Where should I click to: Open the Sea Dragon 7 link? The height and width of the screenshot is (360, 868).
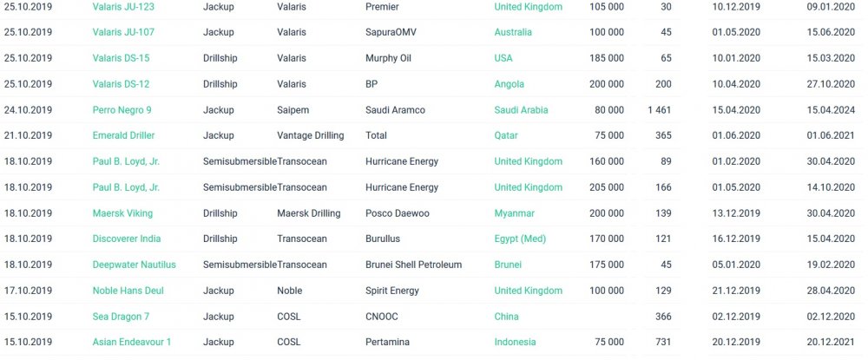121,317
